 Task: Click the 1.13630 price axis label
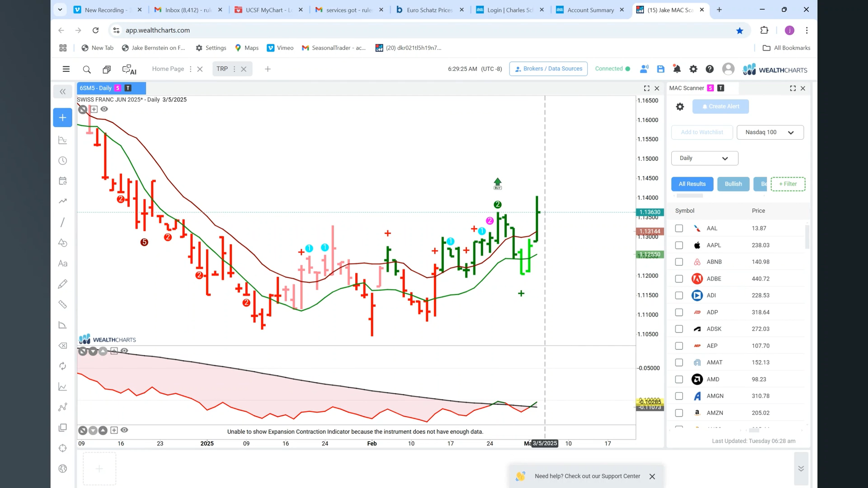click(x=650, y=212)
